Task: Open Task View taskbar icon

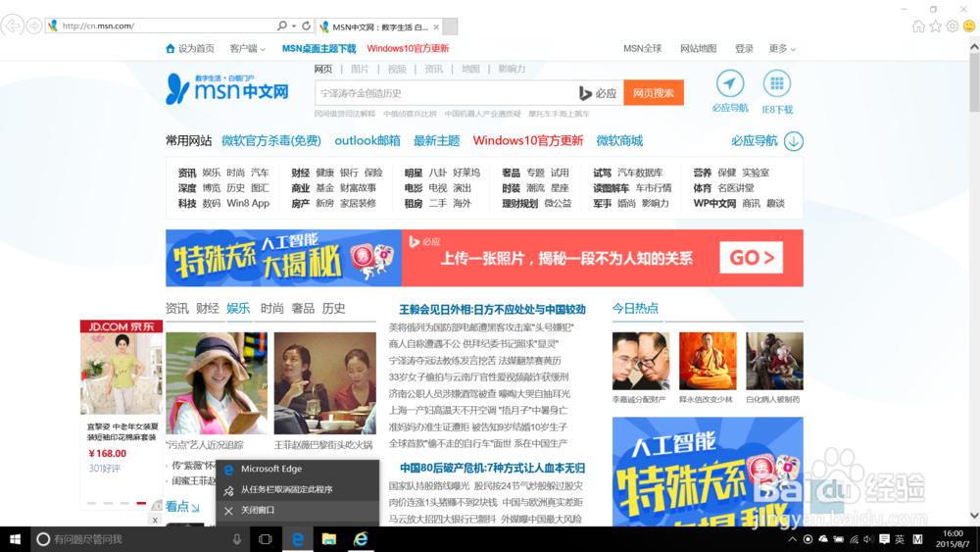Action: pos(265,539)
